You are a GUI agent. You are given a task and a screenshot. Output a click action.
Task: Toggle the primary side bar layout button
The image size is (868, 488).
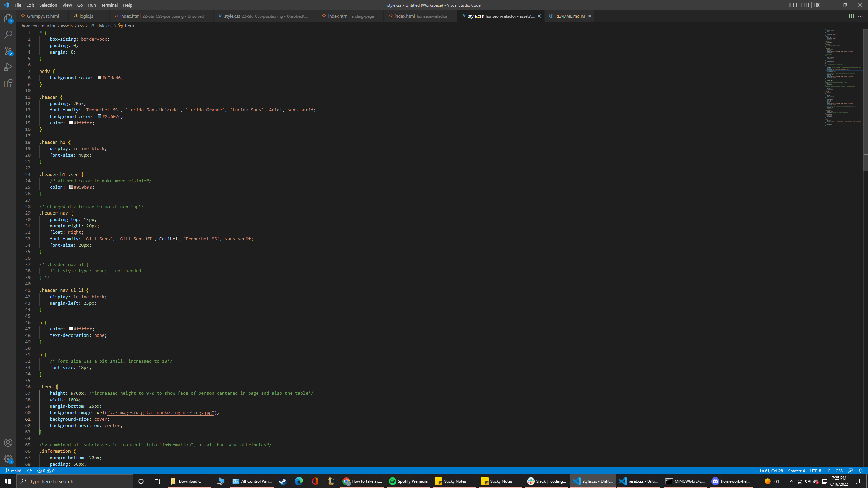[791, 5]
